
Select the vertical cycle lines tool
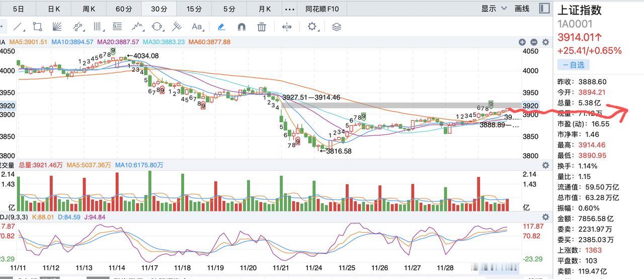(98, 27)
